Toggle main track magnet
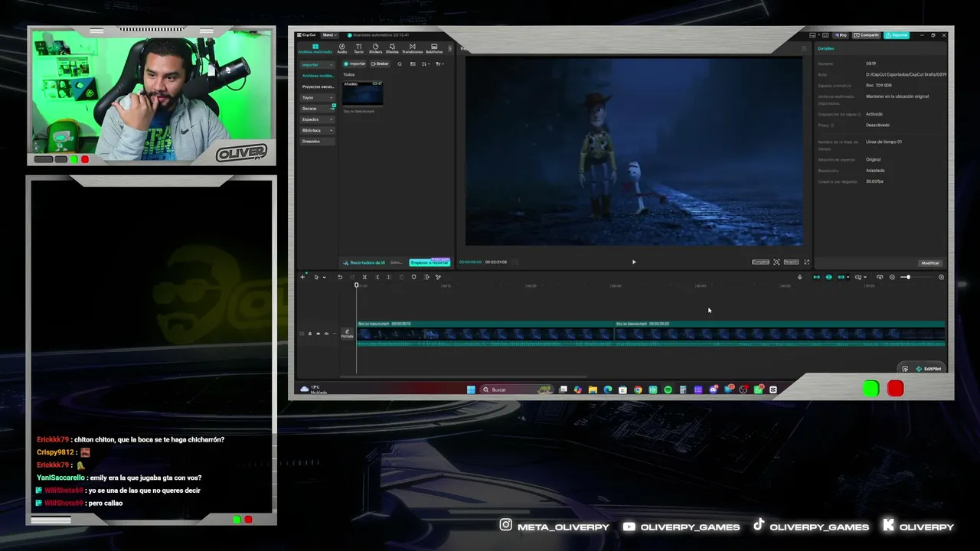This screenshot has height=551, width=980. pos(816,277)
